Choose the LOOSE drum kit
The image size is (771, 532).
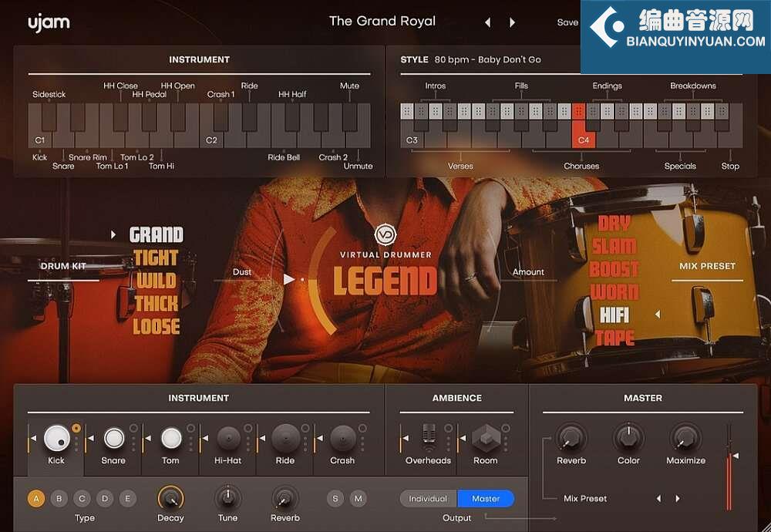pos(157,327)
